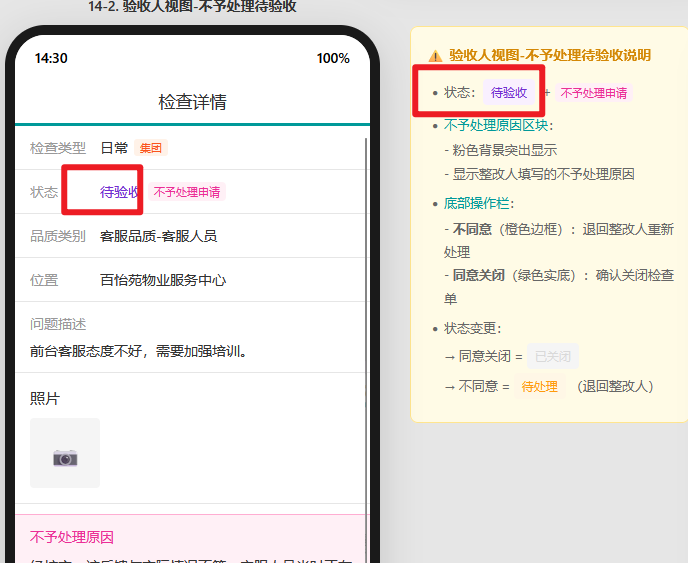Image resolution: width=688 pixels, height=563 pixels.
Task: Click the 问题描述 label
Action: [58, 324]
